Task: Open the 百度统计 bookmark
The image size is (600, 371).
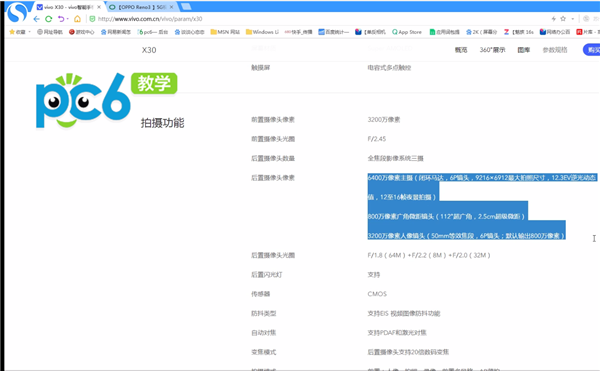Action: pyautogui.click(x=334, y=32)
